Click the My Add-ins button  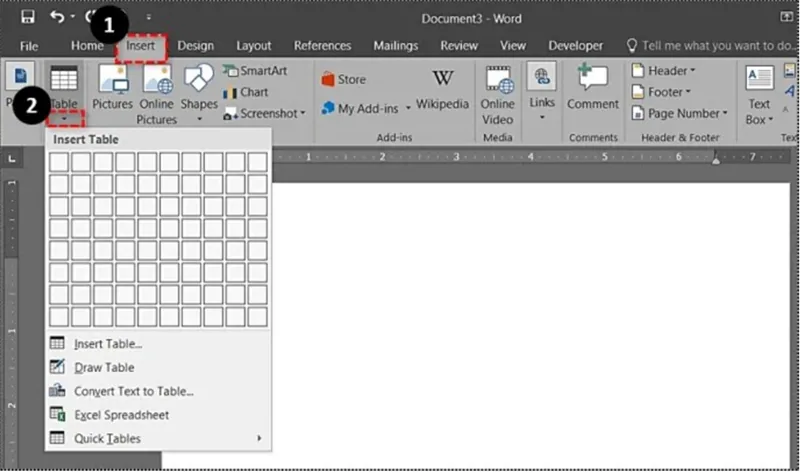(x=360, y=109)
